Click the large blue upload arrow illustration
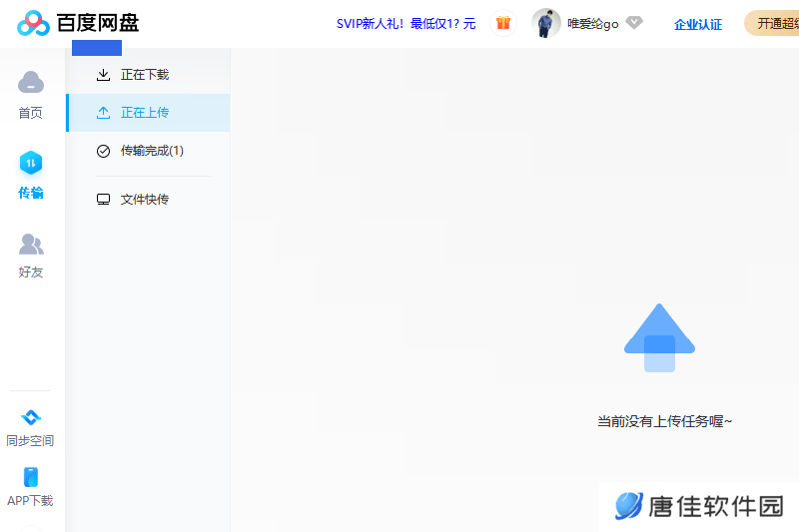This screenshot has width=799, height=532. click(659, 338)
